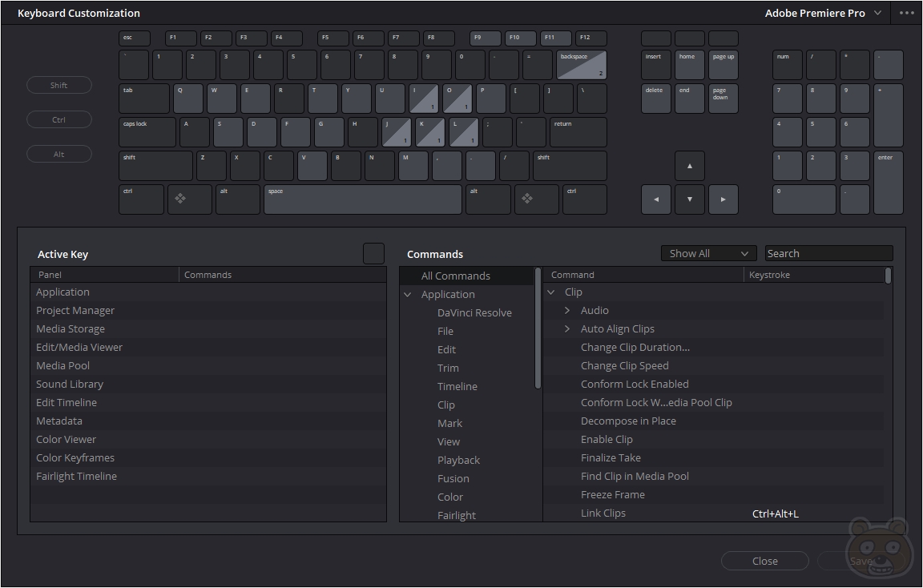The height and width of the screenshot is (588, 923).
Task: Sort by the Keystroke column header
Action: pyautogui.click(x=814, y=275)
